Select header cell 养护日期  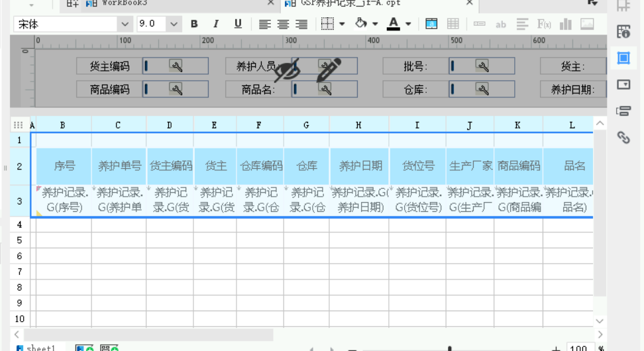[359, 166]
